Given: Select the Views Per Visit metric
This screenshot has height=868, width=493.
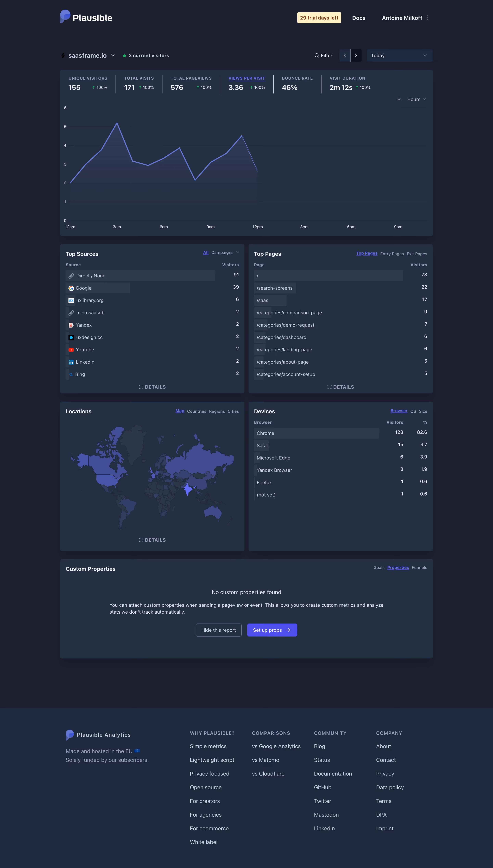Looking at the screenshot, I should 246,84.
